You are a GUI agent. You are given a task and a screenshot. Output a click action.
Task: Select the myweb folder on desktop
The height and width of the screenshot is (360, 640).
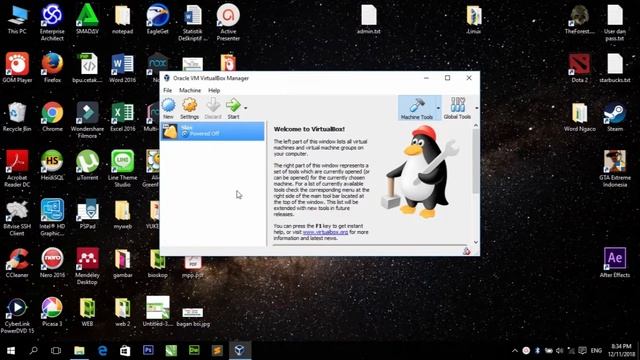[122, 214]
